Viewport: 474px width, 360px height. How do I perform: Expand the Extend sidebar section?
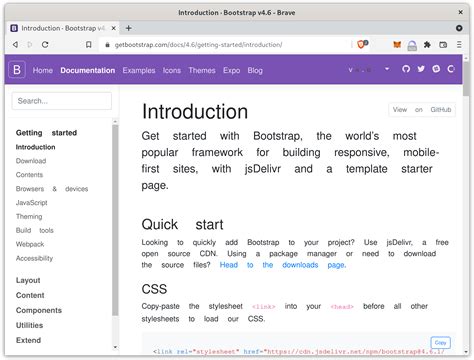pos(28,340)
